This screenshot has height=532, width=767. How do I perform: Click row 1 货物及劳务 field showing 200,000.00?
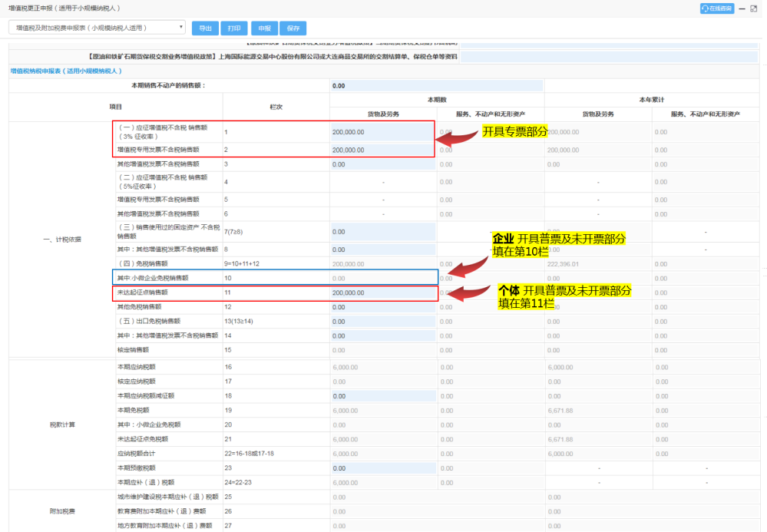click(x=382, y=132)
